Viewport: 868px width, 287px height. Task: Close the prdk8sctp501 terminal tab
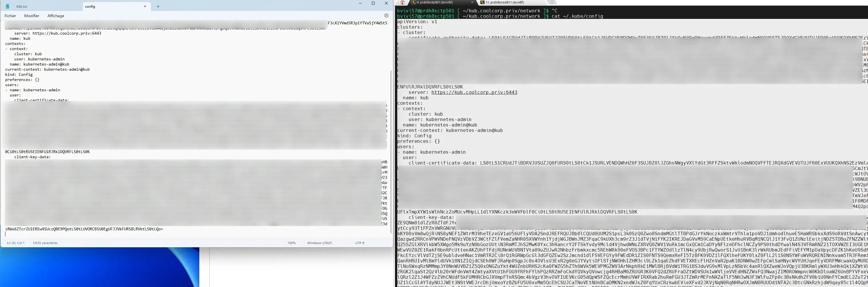pyautogui.click(x=472, y=2)
